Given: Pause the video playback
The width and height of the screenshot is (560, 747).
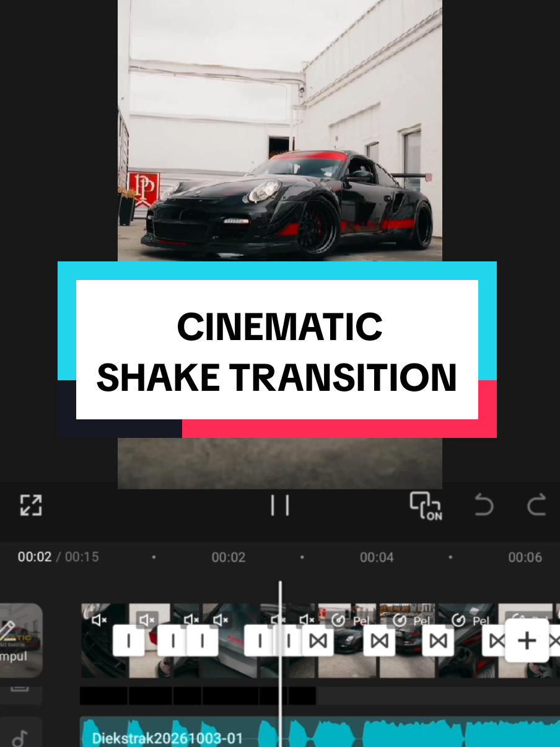Looking at the screenshot, I should point(280,505).
